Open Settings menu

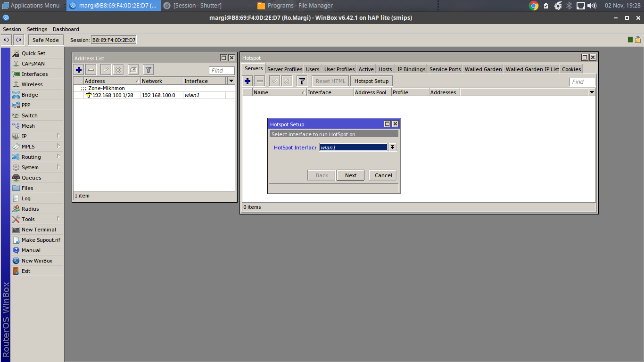(x=37, y=29)
